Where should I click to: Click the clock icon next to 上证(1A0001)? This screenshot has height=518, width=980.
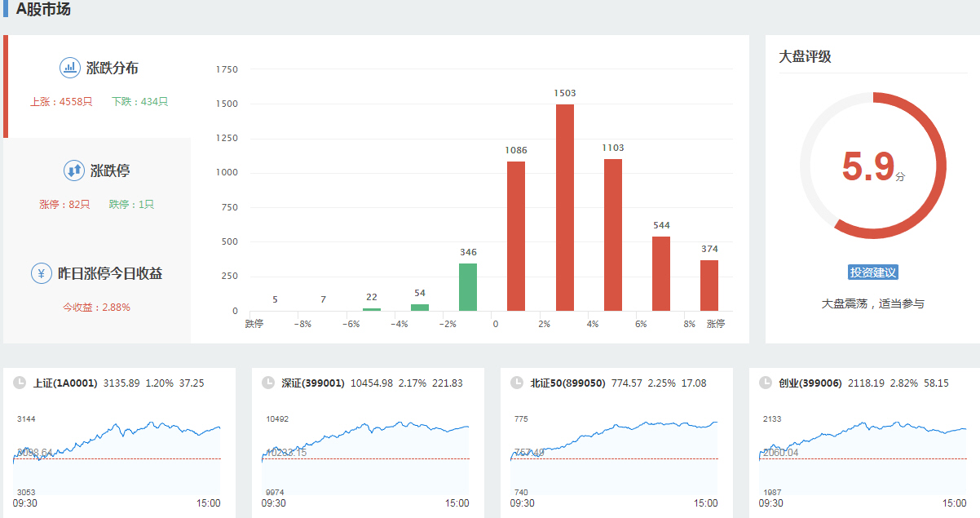pos(20,383)
